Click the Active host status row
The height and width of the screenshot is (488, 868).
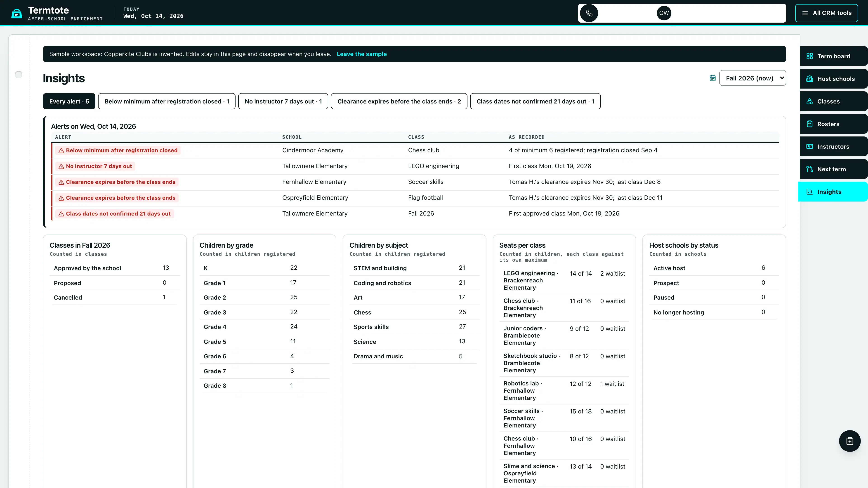coord(714,268)
